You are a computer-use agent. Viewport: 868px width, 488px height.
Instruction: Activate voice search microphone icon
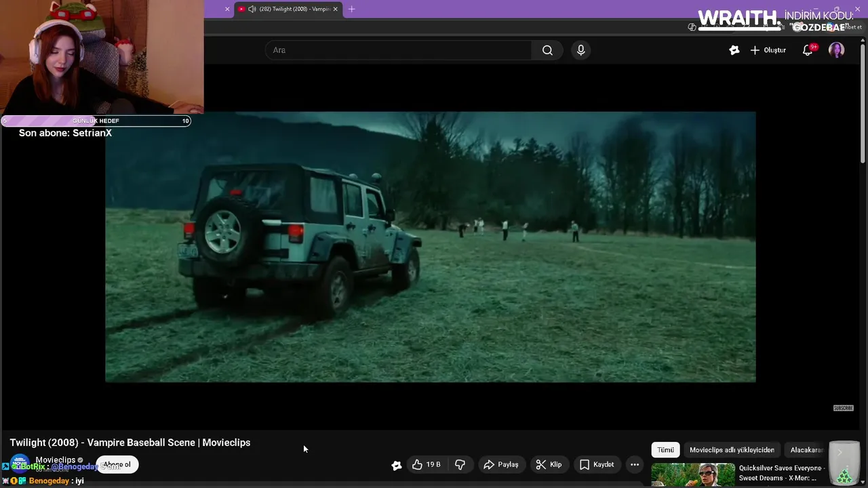[580, 50]
